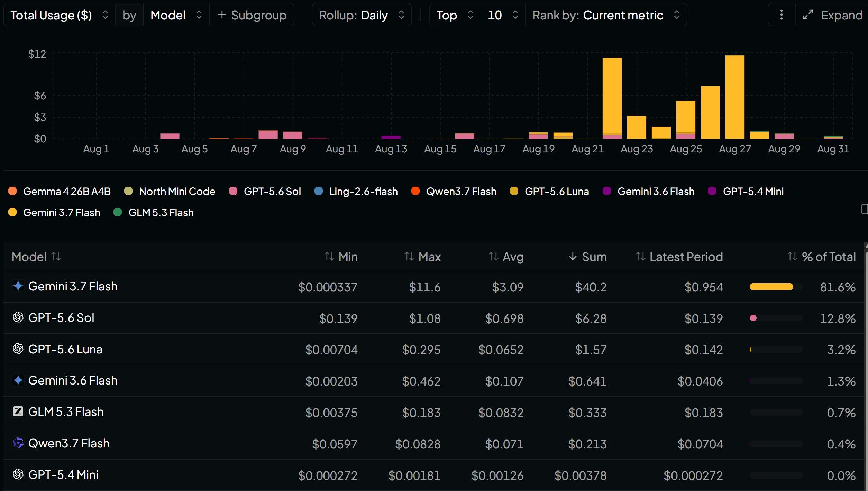Image resolution: width=868 pixels, height=491 pixels.
Task: Open the Top ranking direction dropdown
Action: pos(455,15)
